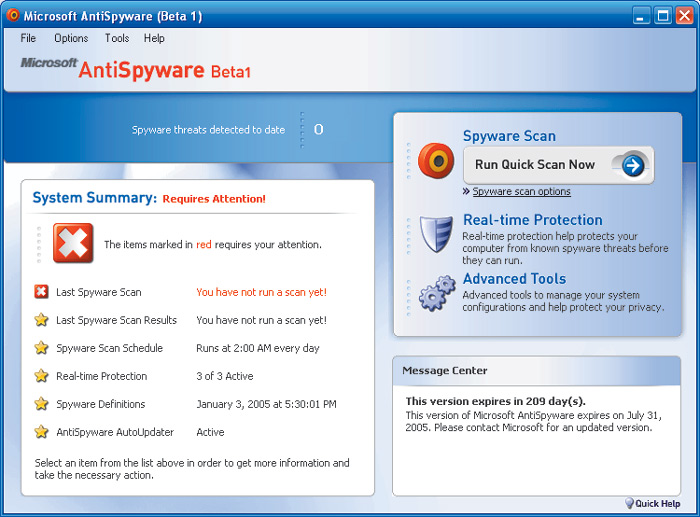
Task: Open Quick Help link
Action: 658,504
